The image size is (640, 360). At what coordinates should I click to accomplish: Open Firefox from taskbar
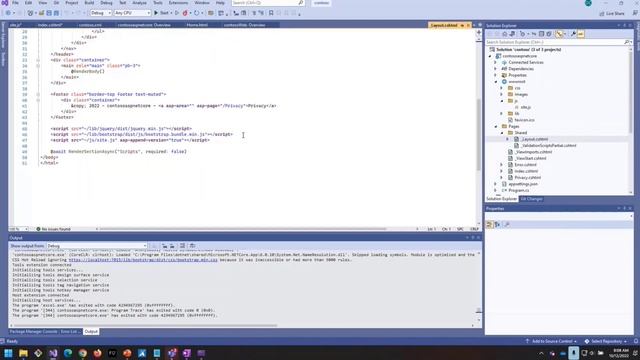pos(98,353)
